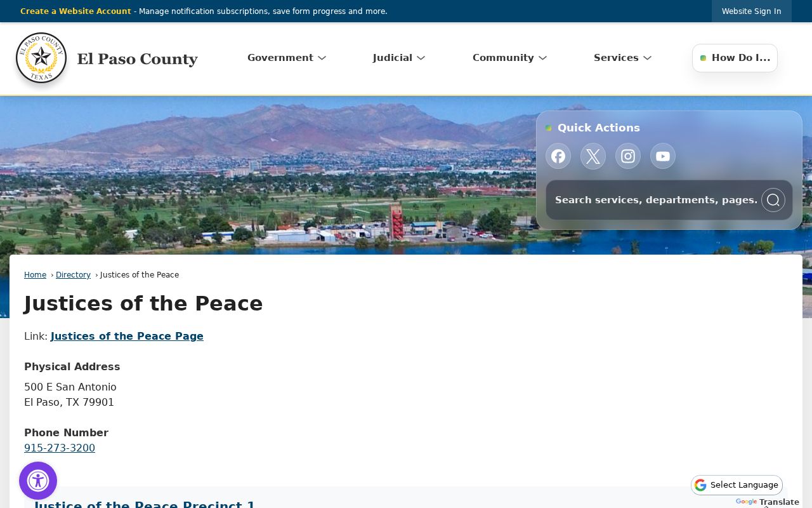The width and height of the screenshot is (812, 508).
Task: Select the Justices of the Peace heading
Action: [x=143, y=304]
